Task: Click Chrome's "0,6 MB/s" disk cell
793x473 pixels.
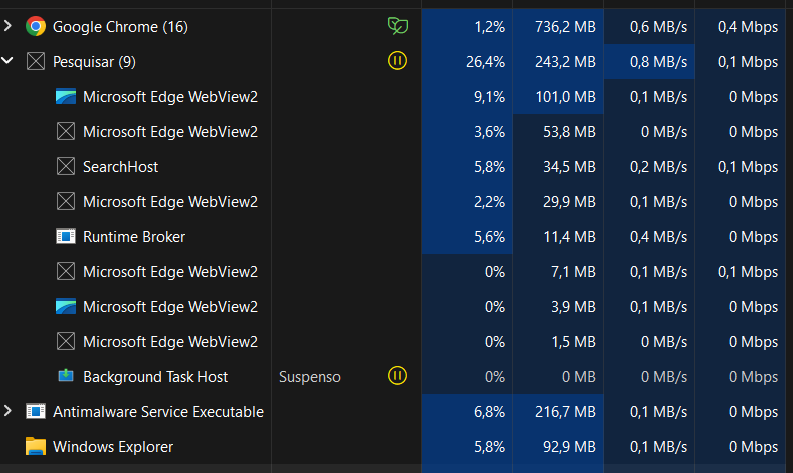Action: pyautogui.click(x=649, y=26)
